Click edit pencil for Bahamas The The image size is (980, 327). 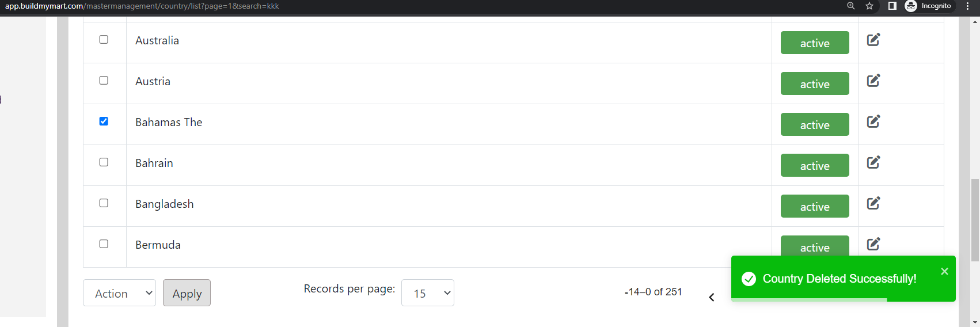point(873,121)
